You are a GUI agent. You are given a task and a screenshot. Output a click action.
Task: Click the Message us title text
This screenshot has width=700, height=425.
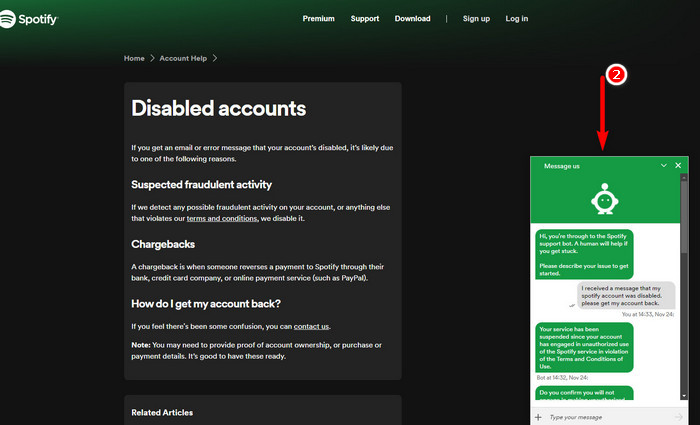562,166
